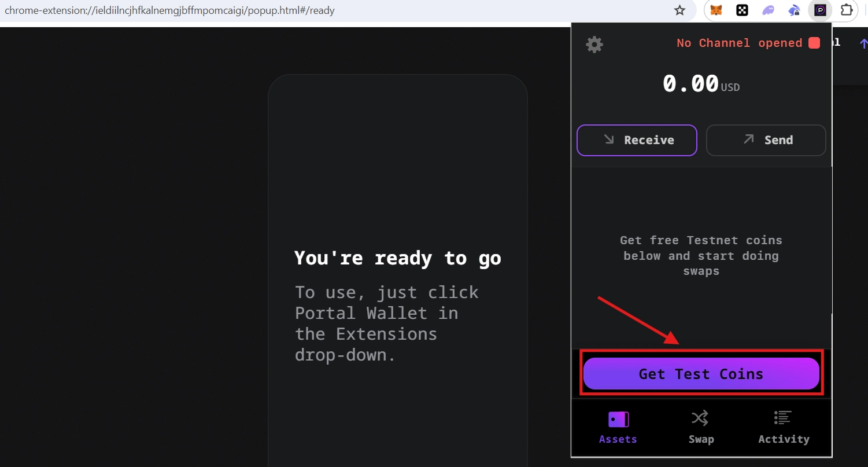Click the 'You're ready to go' heading
Viewport: 868px width, 467px height.
point(398,258)
